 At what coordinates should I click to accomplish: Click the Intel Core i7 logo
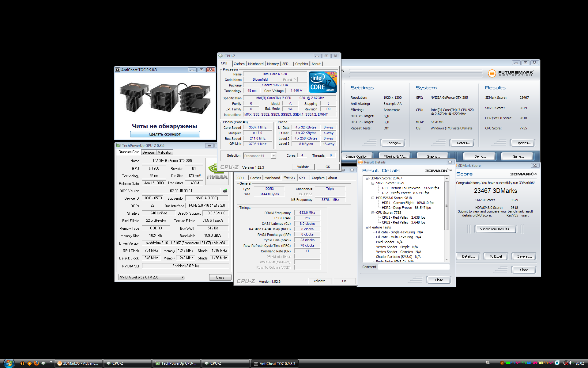point(323,82)
